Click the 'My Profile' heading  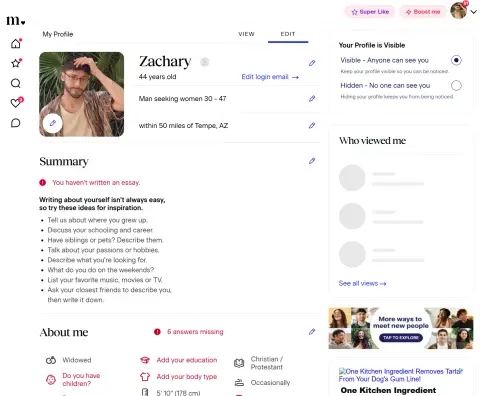[58, 34]
